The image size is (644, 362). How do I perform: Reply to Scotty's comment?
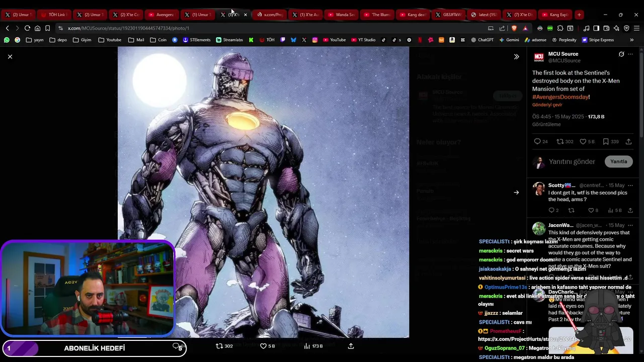553,210
